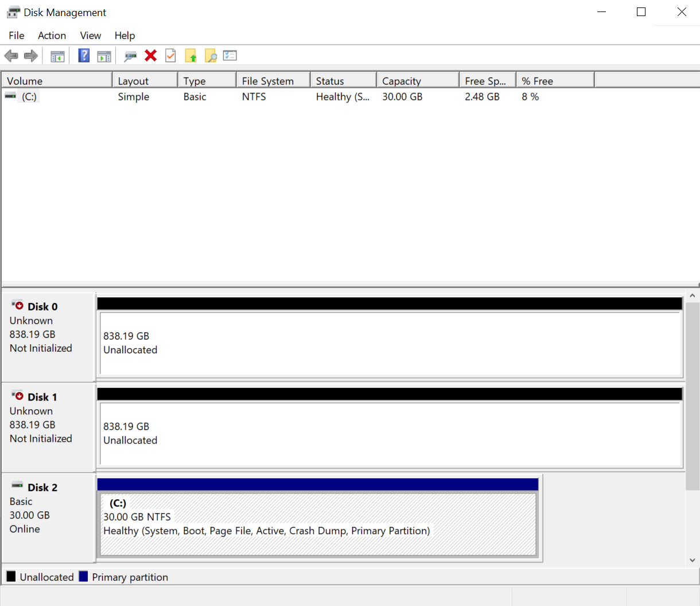Click the black Unallocated legend swatch
Screen dimensions: 700x606
[11, 576]
